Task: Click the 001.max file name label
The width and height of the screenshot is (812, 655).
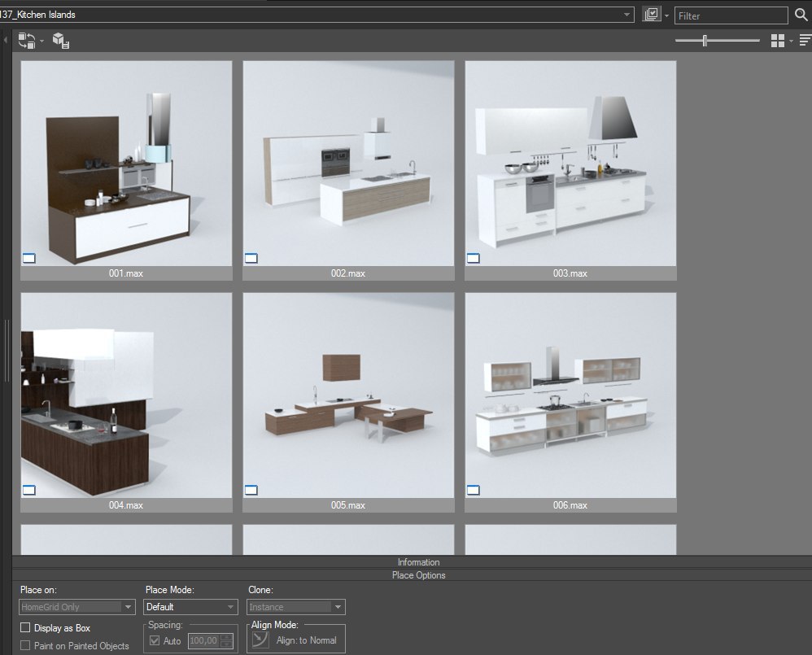Action: (126, 273)
